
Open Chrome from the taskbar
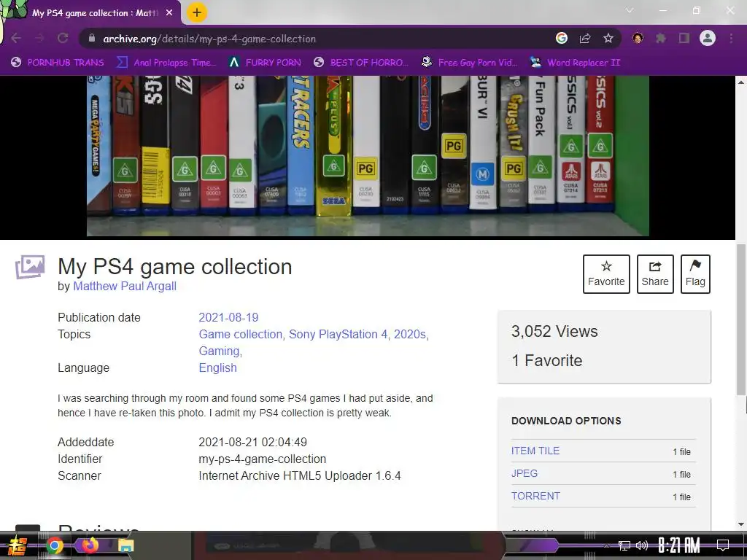point(55,545)
